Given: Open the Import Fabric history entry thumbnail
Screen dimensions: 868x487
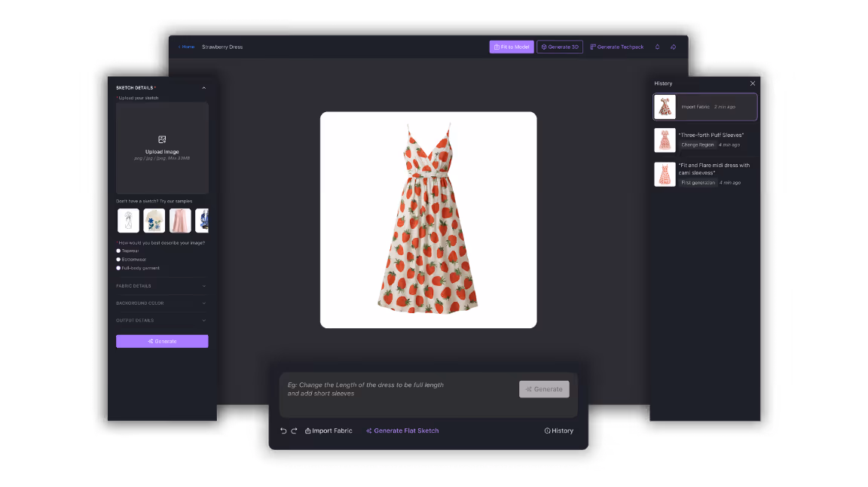Looking at the screenshot, I should [x=665, y=107].
